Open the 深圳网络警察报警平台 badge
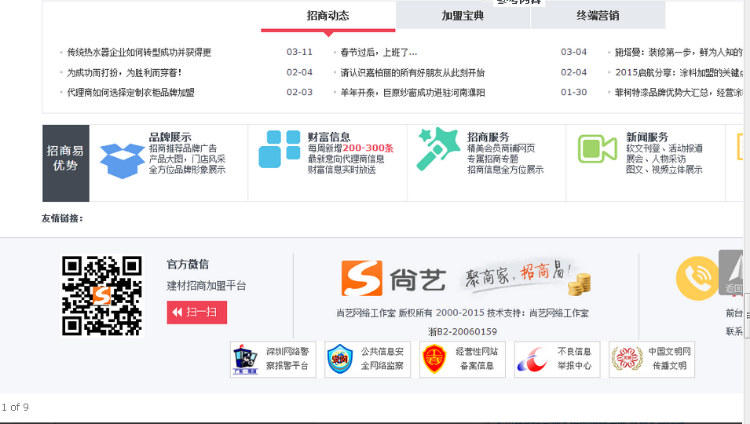This screenshot has width=750, height=424. (x=273, y=359)
